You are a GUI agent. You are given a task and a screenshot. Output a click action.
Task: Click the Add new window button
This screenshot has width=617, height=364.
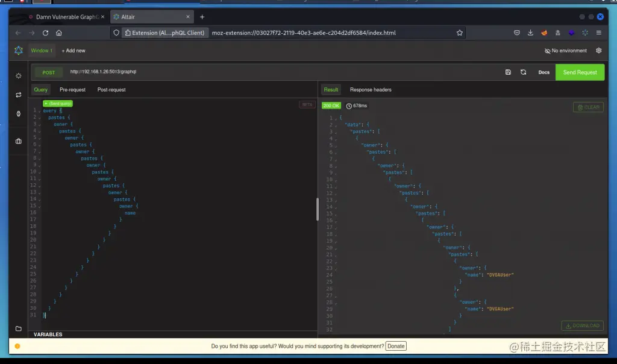pos(73,51)
